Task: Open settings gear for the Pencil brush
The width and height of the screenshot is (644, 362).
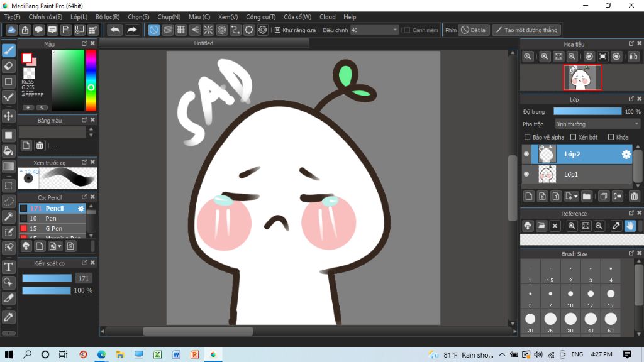Action: [x=81, y=209]
